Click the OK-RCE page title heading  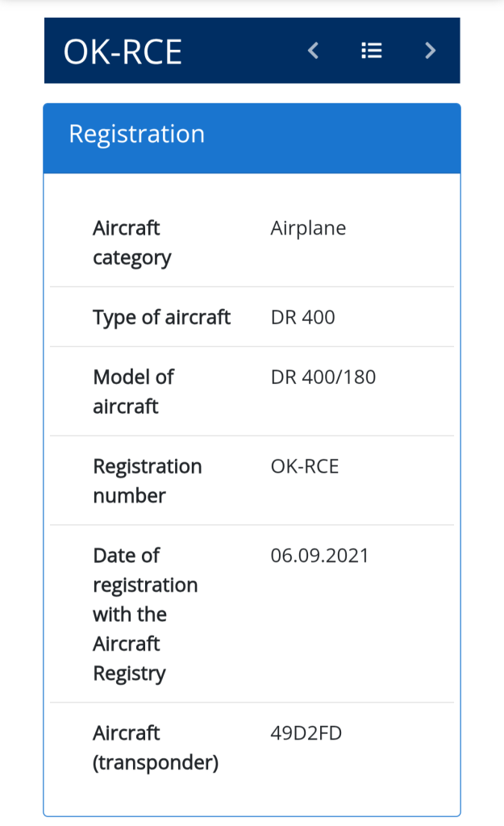click(123, 52)
